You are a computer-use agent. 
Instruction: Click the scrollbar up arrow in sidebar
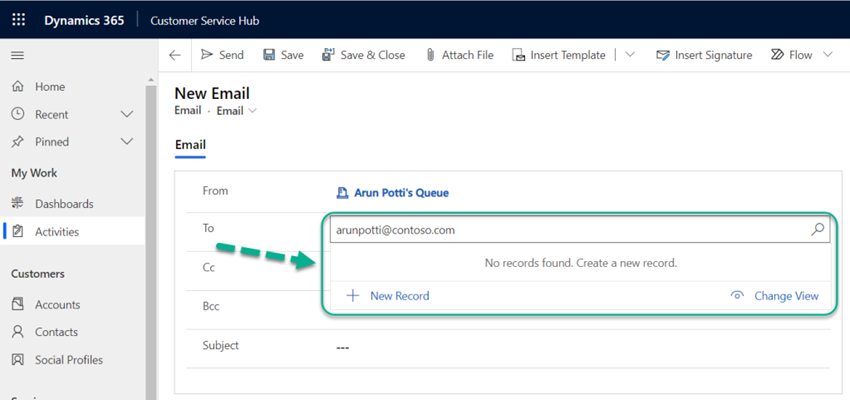click(x=151, y=80)
